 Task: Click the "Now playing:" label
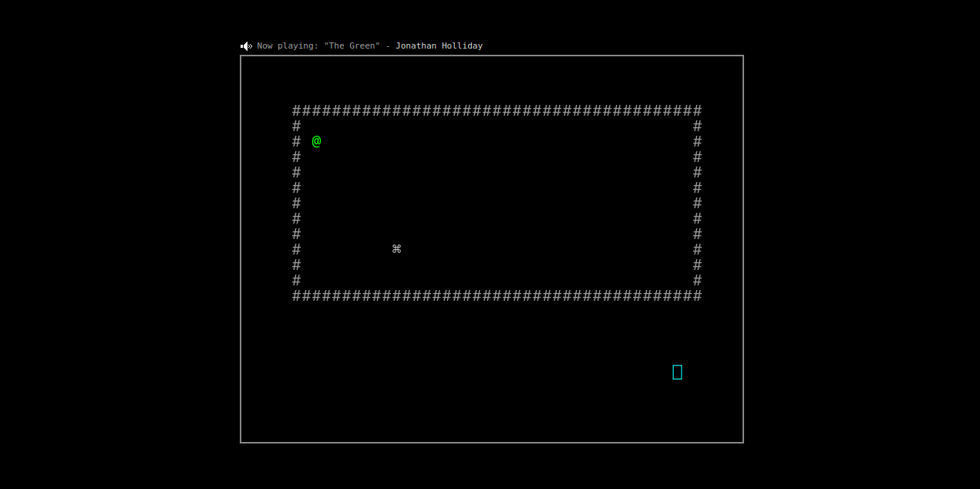tap(287, 46)
